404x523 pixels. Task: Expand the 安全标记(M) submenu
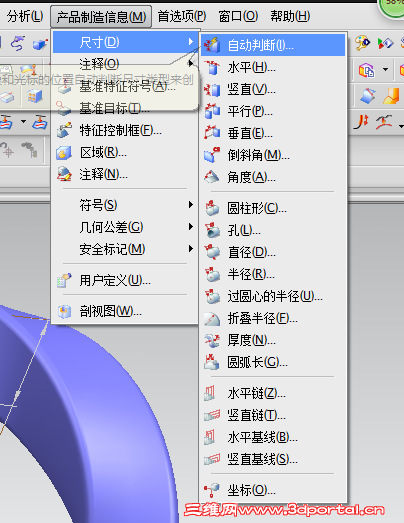pyautogui.click(x=125, y=249)
